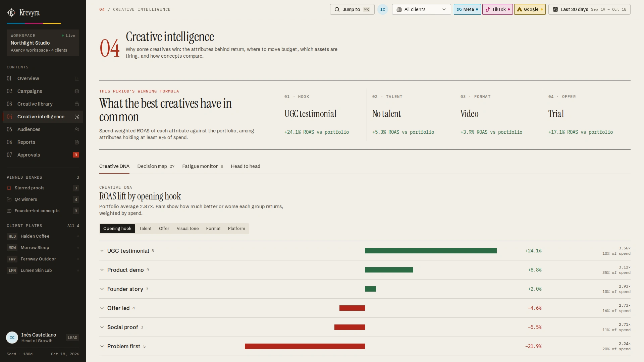Click the Founder-led concepts folder icon

(x=9, y=211)
